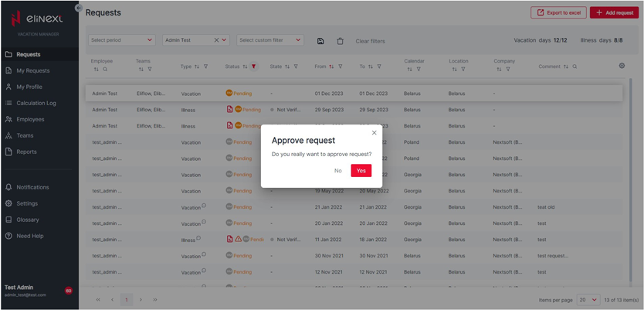The height and width of the screenshot is (310, 644).
Task: Decline approval by clicking No
Action: coord(337,171)
